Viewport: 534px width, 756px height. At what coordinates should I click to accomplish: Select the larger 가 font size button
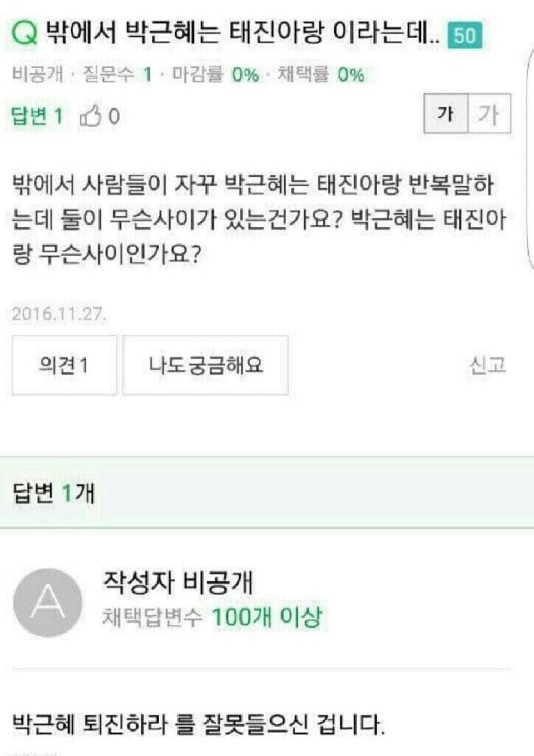click(x=489, y=113)
